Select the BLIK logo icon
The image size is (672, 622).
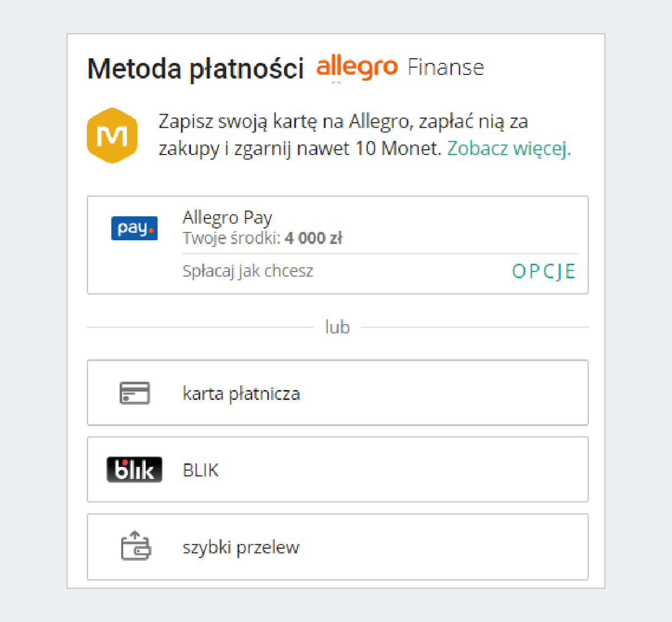pos(134,469)
